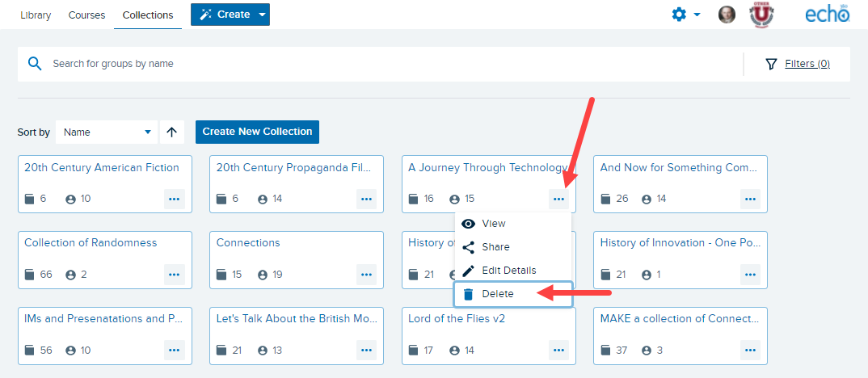Click the trash icon next to Delete
This screenshot has width=868, height=378.
click(468, 295)
